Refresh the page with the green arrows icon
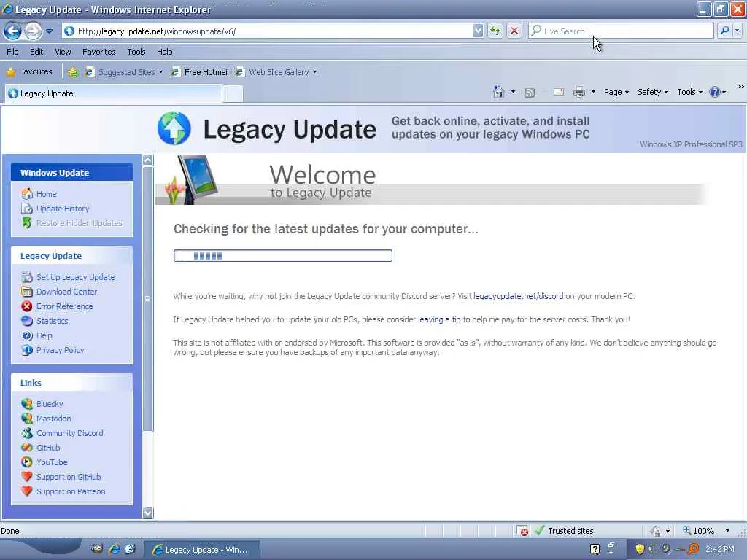Screen dimensions: 747x560 (x=495, y=31)
